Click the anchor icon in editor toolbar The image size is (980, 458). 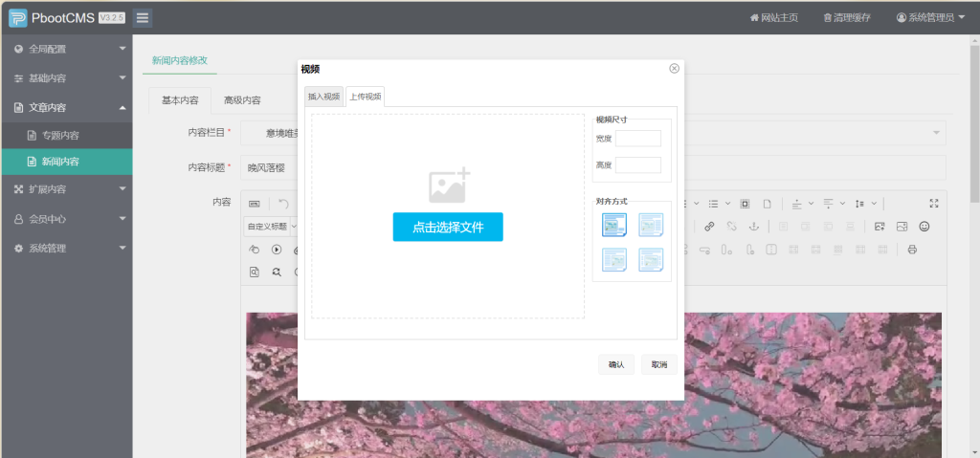753,227
